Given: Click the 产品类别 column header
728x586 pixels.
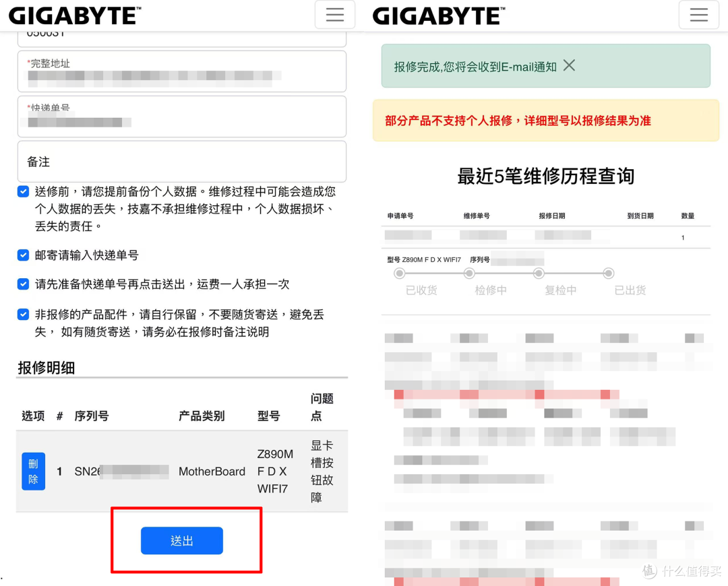Looking at the screenshot, I should 202,416.
